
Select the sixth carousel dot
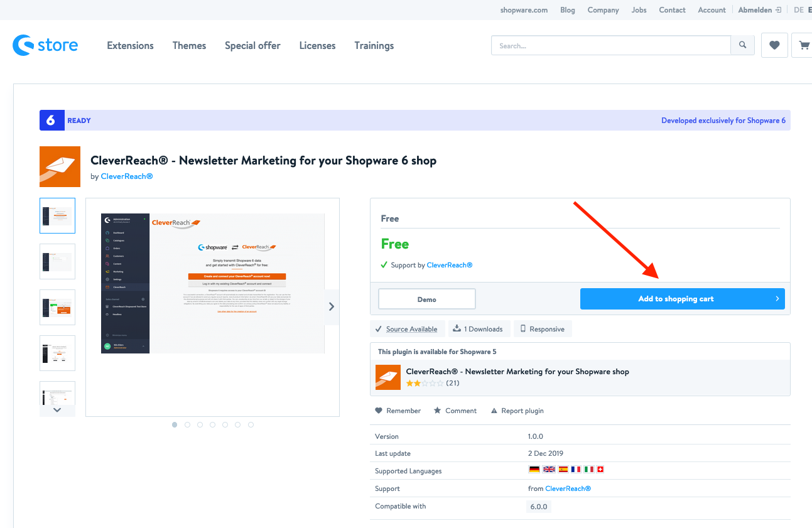click(x=238, y=425)
